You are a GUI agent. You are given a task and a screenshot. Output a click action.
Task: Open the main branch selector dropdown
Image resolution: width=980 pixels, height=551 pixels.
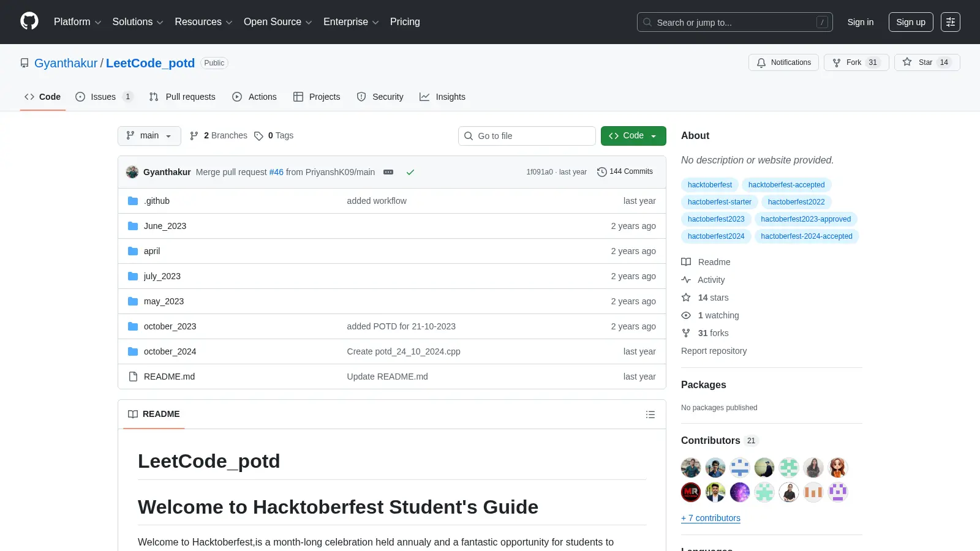click(x=149, y=136)
